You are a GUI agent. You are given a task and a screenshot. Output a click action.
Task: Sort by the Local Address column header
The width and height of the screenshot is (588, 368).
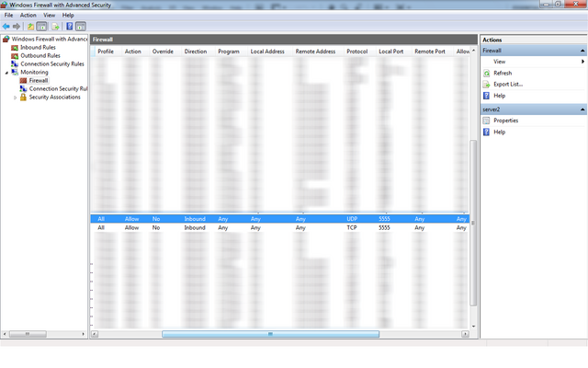pyautogui.click(x=267, y=52)
